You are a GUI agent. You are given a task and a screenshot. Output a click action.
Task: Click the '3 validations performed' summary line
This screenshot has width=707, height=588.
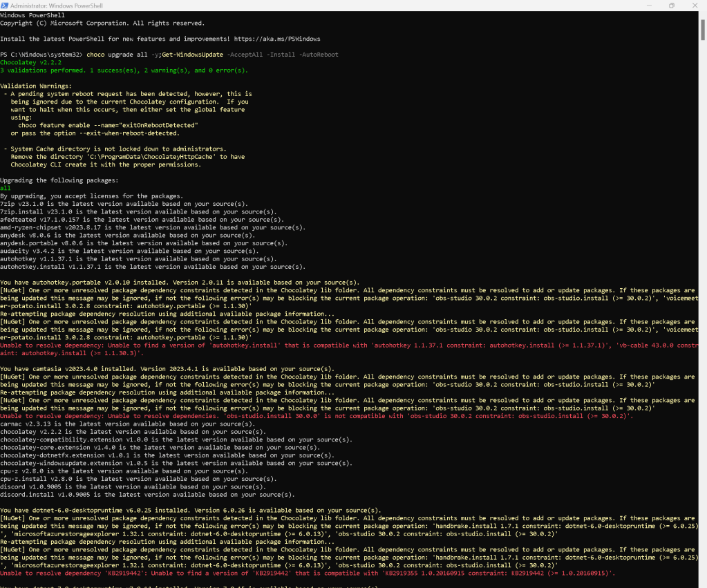(x=124, y=70)
